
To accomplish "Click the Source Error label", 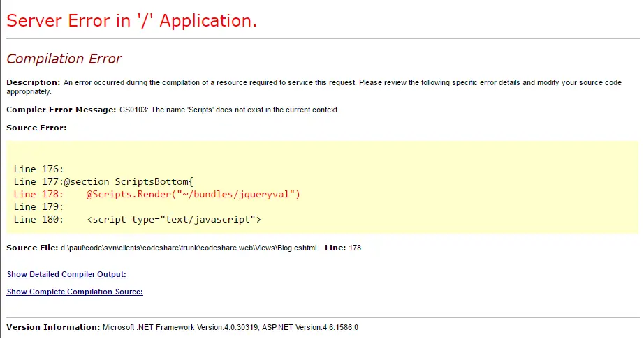I will click(x=36, y=128).
